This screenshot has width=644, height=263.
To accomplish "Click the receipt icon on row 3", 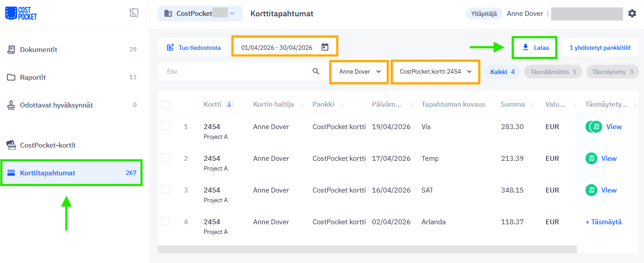I will click(591, 190).
